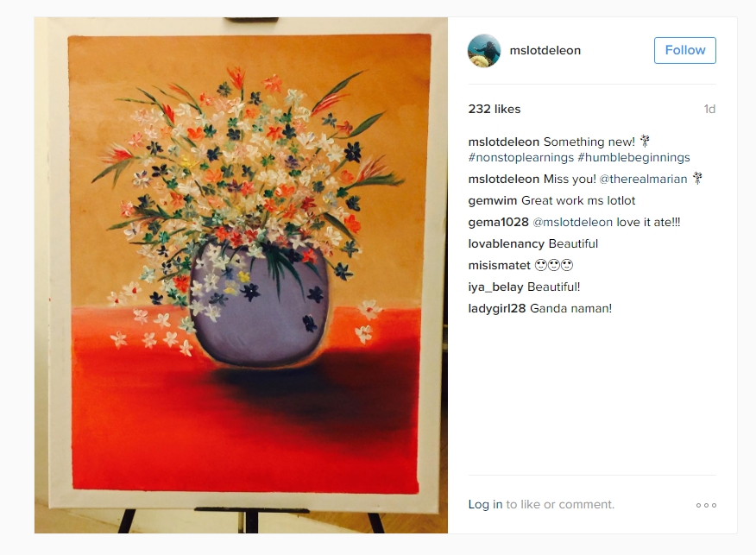Open commenter gemwim's profile
Viewport: 756px width, 555px height.
tap(492, 200)
